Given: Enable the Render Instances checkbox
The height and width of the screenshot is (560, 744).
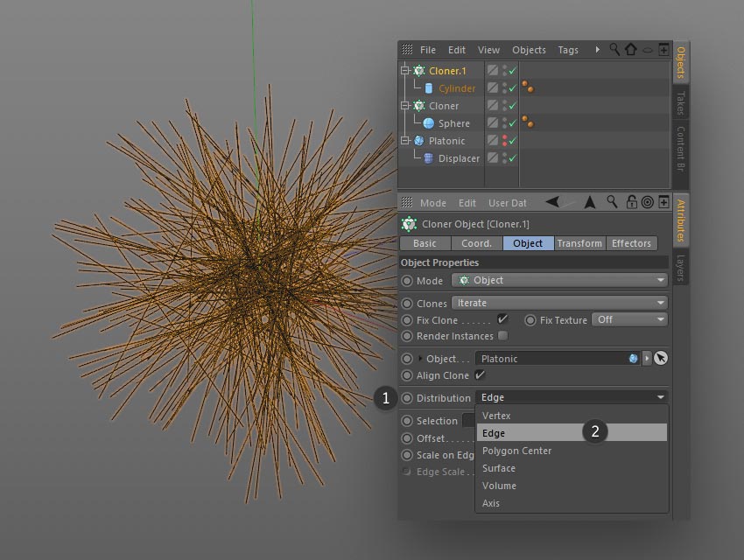Looking at the screenshot, I should point(502,336).
